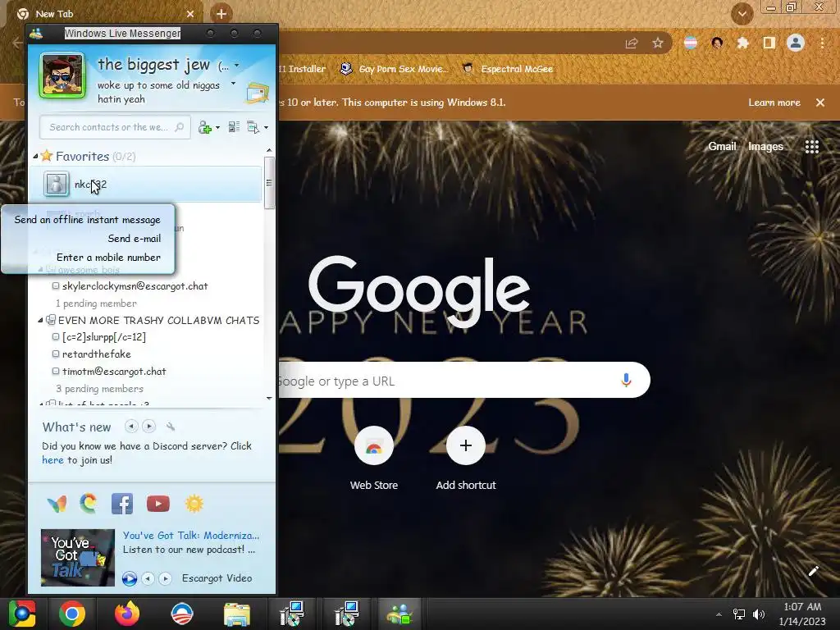Open the personal message dropdown arrow
The height and width of the screenshot is (630, 840).
pos(233,84)
